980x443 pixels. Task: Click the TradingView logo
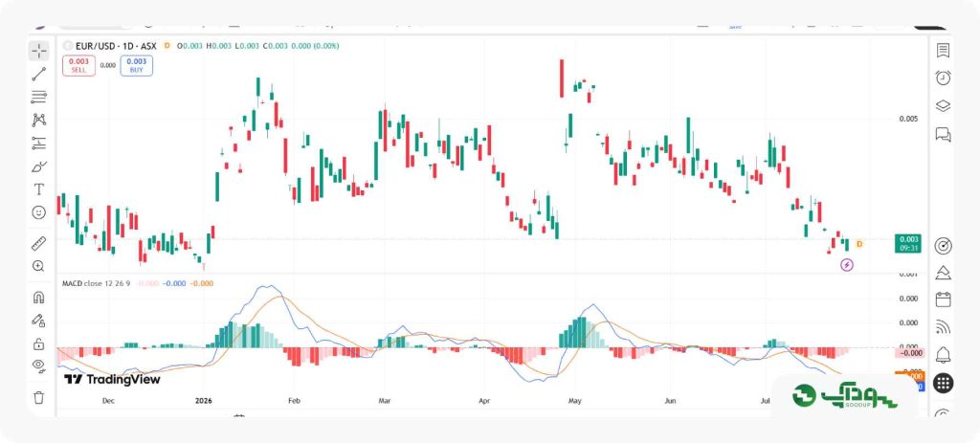click(113, 379)
